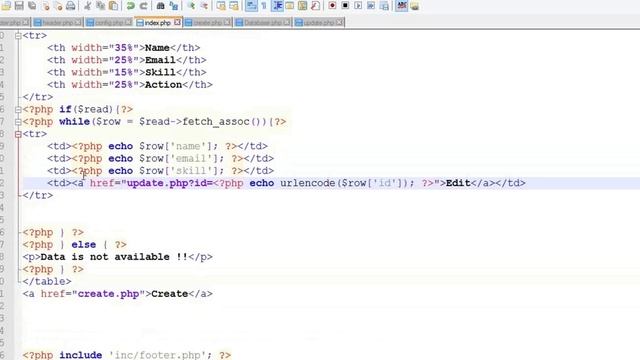
Task: Click the Synchronize Horizontal Scrolling icon
Action: coord(234,6)
